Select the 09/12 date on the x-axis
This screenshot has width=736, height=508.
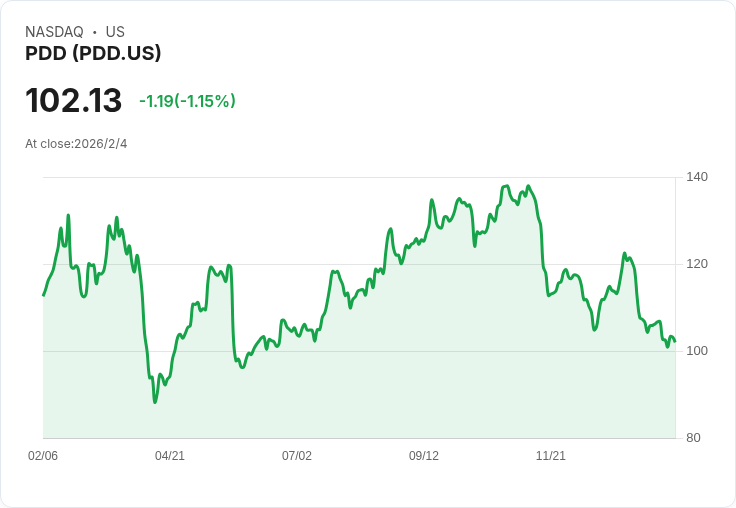[424, 456]
